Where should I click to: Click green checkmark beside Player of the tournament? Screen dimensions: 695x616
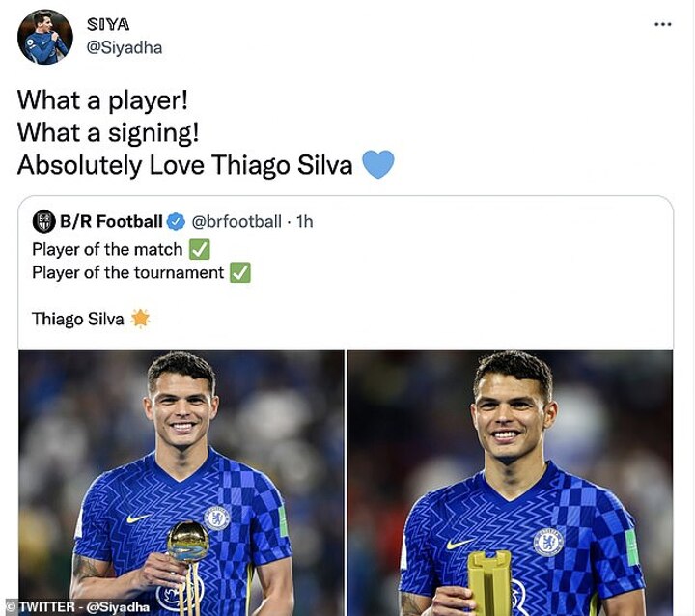pyautogui.click(x=240, y=272)
